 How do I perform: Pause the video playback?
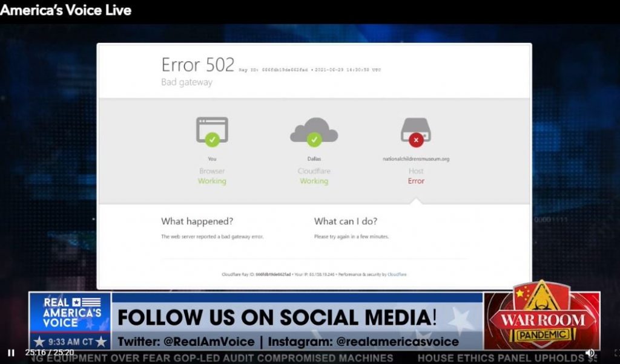tap(11, 353)
